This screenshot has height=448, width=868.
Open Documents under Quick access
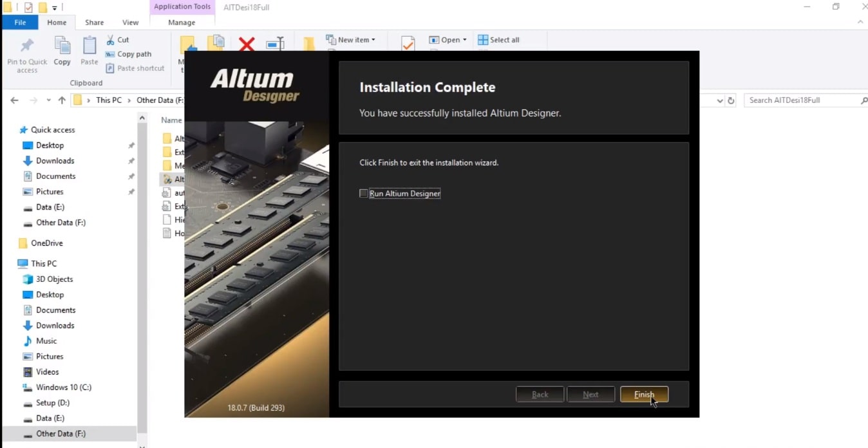[x=55, y=176]
